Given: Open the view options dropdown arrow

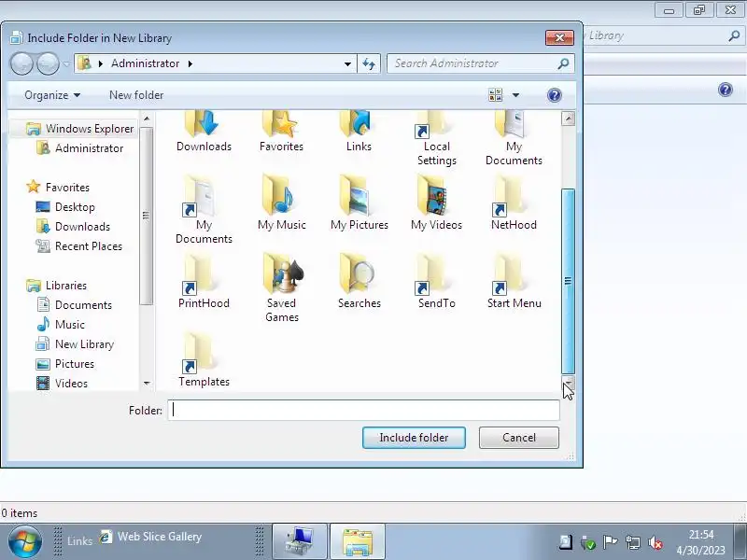Looking at the screenshot, I should pos(515,95).
